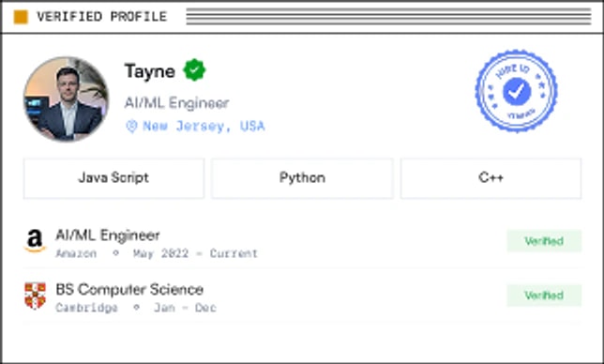Click the Cambridge school name text
Screen dimensions: 604x364
coord(86,308)
